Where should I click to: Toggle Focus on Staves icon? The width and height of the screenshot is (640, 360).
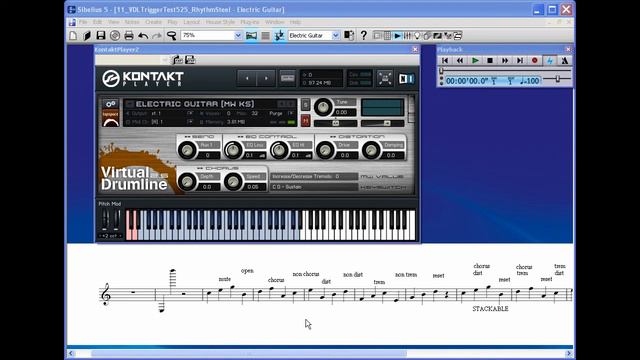click(x=265, y=36)
